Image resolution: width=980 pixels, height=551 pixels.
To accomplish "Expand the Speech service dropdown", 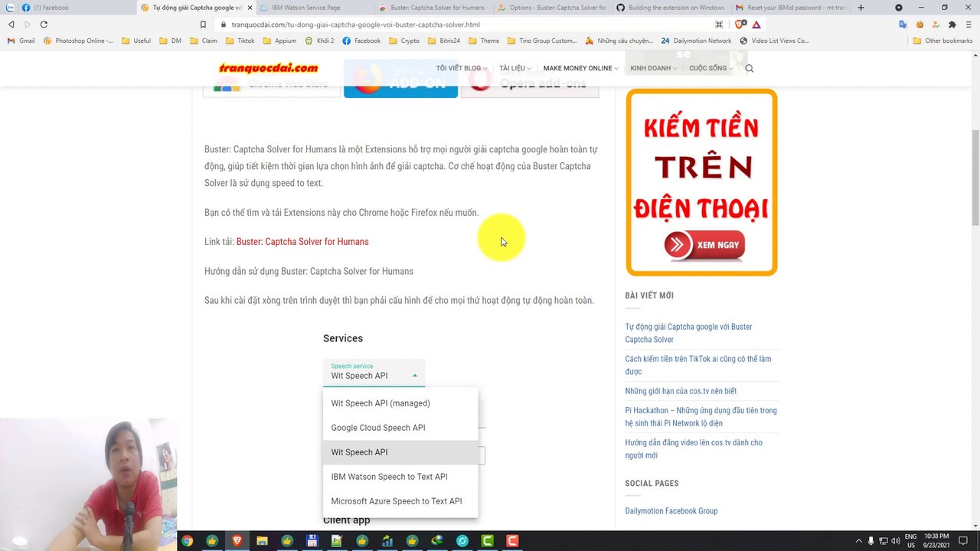I will pos(374,373).
